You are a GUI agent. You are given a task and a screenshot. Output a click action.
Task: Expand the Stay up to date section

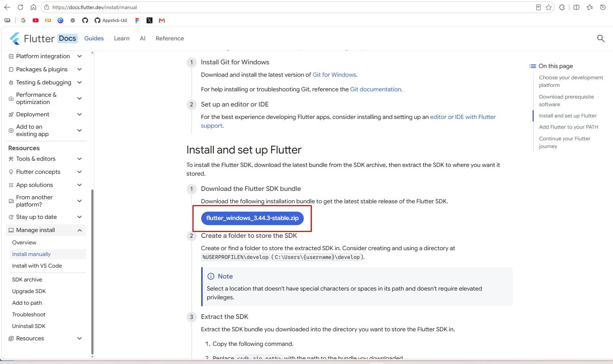(46, 217)
